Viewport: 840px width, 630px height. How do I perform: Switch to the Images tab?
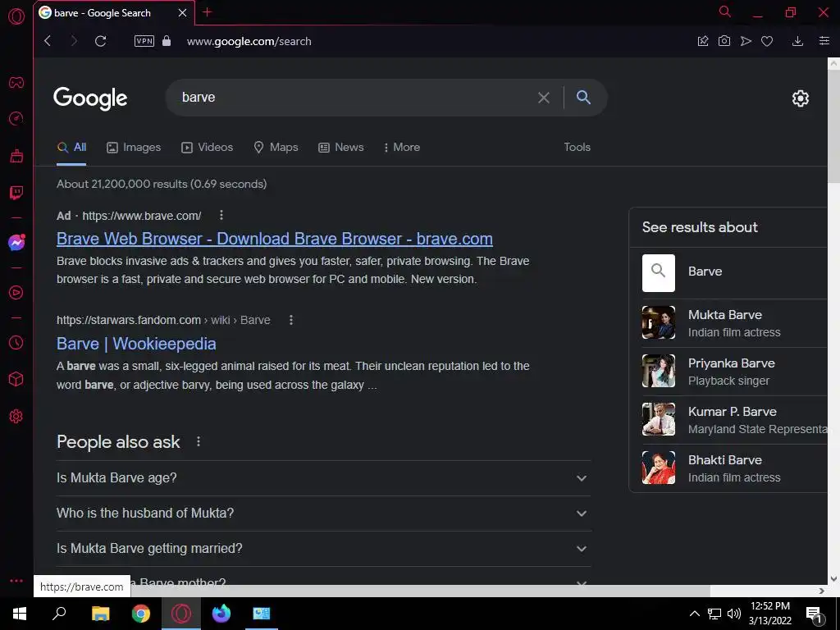pos(134,148)
